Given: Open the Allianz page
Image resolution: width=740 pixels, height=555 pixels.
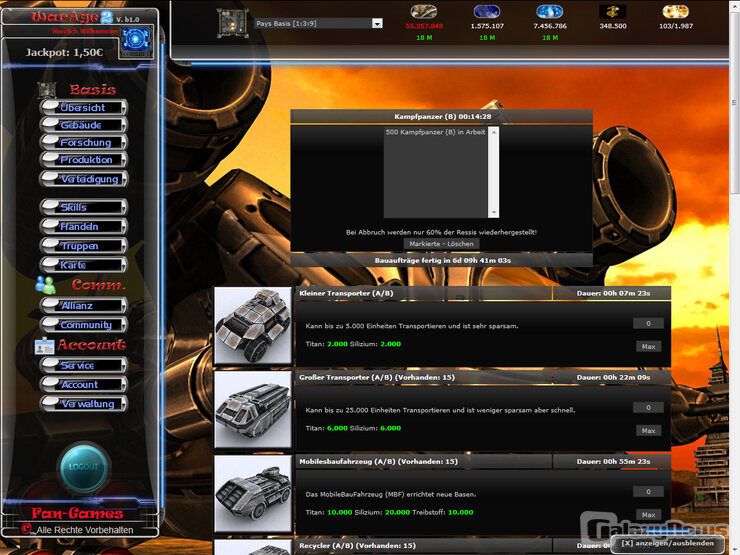Looking at the screenshot, I should pos(84,306).
